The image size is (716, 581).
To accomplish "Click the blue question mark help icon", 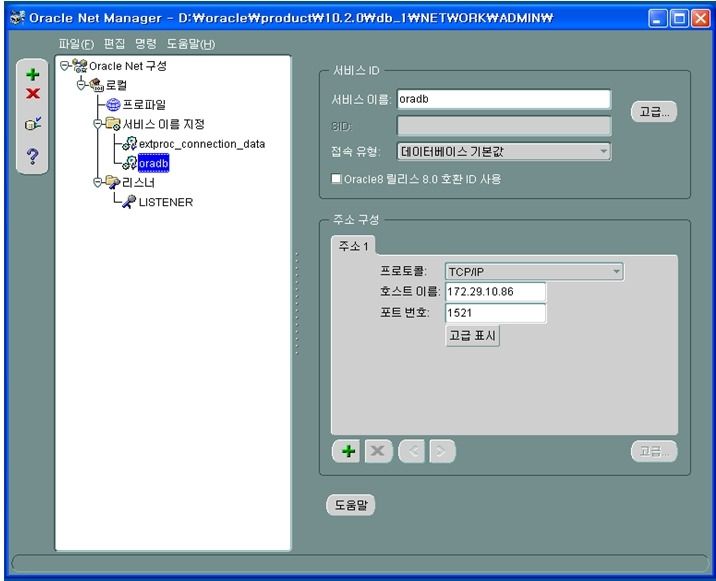I will point(32,156).
